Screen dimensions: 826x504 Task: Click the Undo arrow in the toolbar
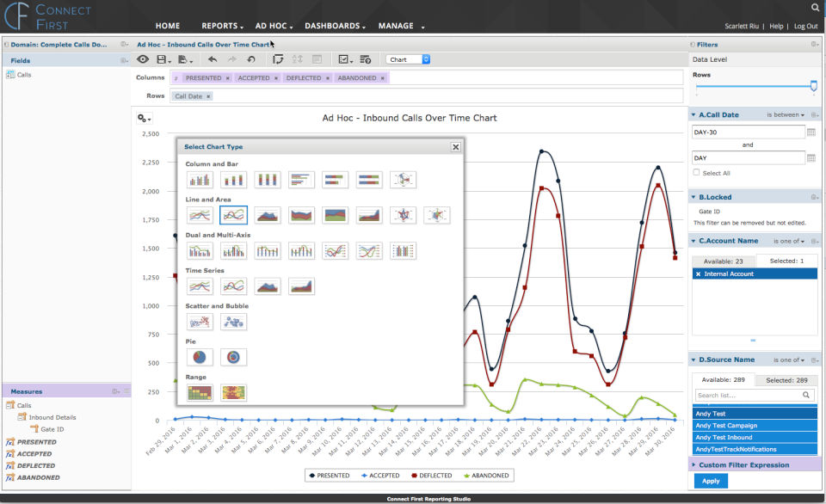(x=213, y=59)
